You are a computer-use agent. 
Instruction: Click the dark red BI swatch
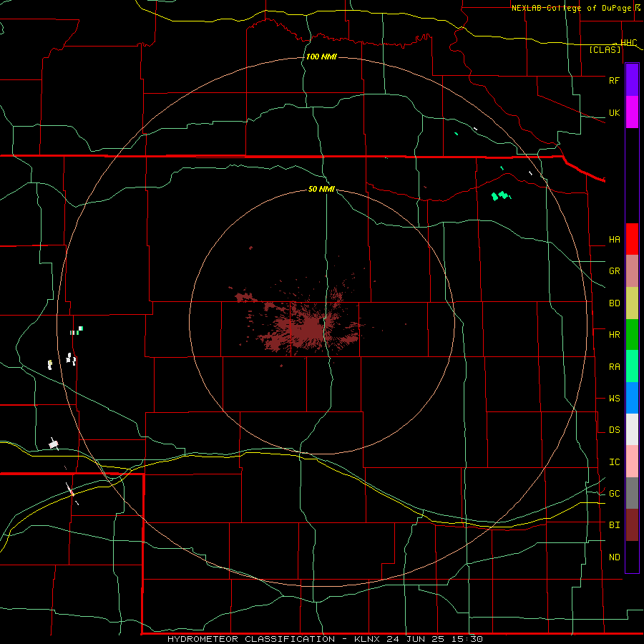632,525
